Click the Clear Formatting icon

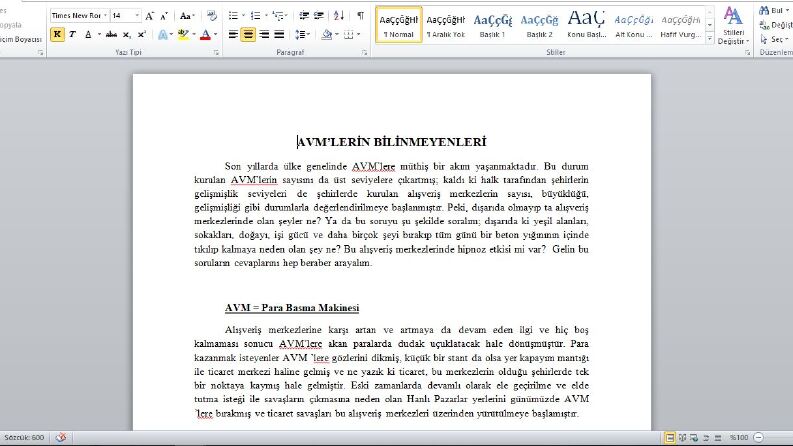click(211, 16)
